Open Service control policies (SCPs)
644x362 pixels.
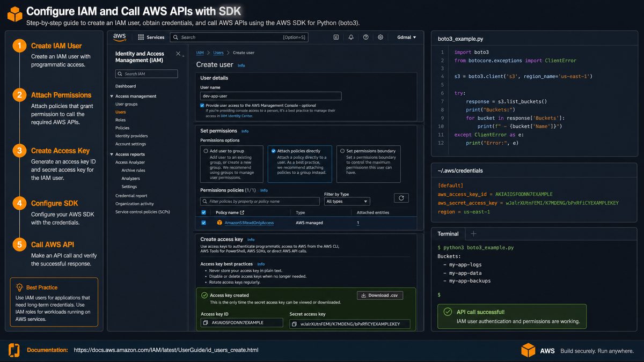point(143,212)
